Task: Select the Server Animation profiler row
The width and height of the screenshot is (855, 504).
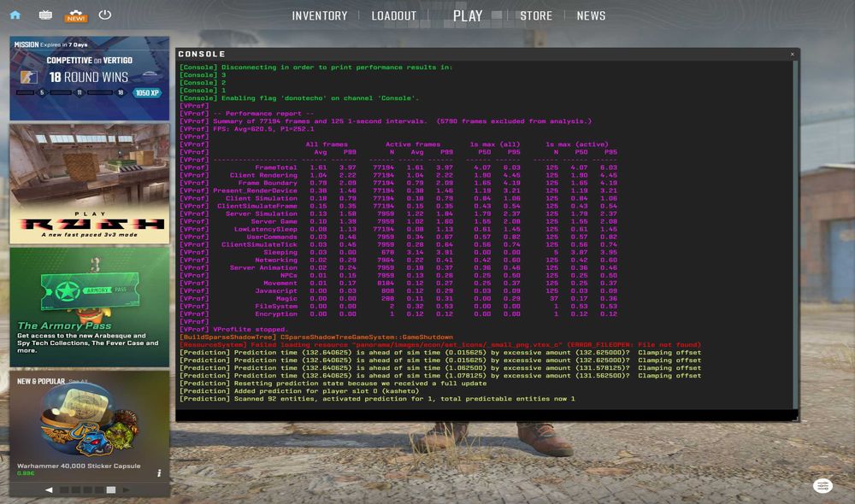Action: (398, 267)
